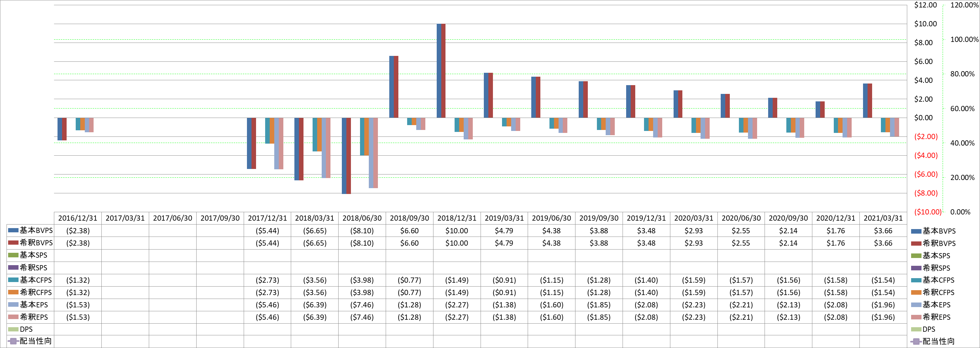
Task: Click the 配当性向 line marker in the table legend
Action: (13, 341)
